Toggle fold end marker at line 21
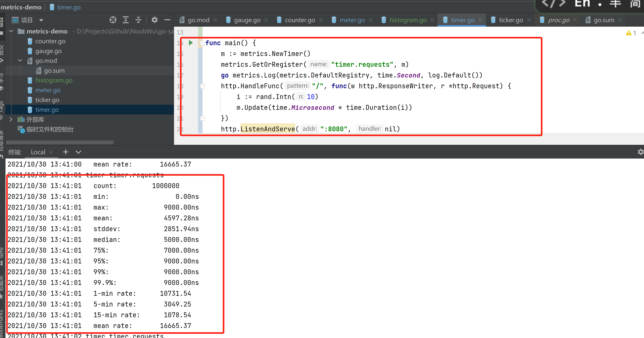The height and width of the screenshot is (338, 644). (203, 118)
